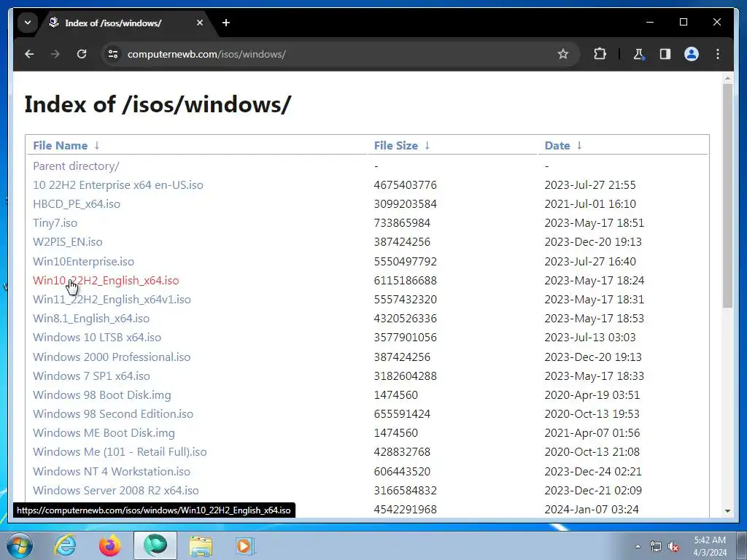Image resolution: width=747 pixels, height=560 pixels.
Task: Click date 2020-Apr-19 03:51
Action: pyautogui.click(x=592, y=395)
